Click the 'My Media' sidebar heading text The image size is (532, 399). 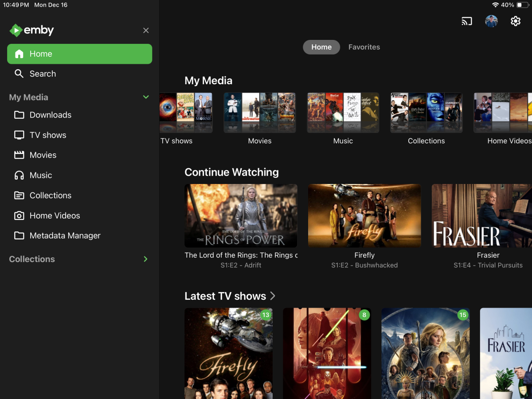coord(28,97)
